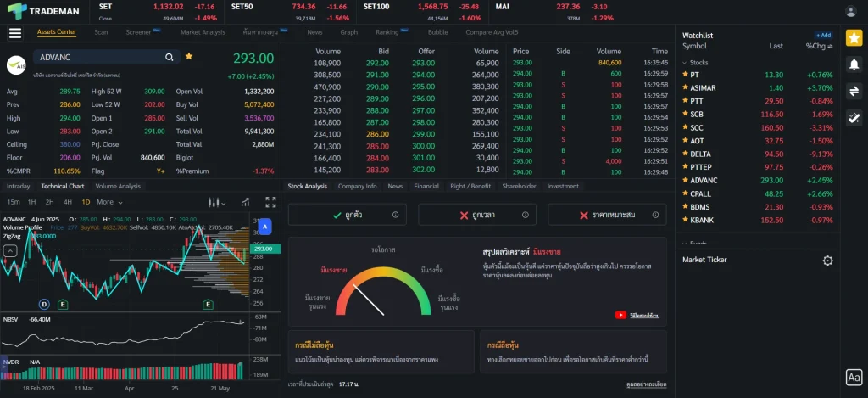Select the 15m chart timeframe
This screenshot has height=398, width=868.
coord(14,202)
